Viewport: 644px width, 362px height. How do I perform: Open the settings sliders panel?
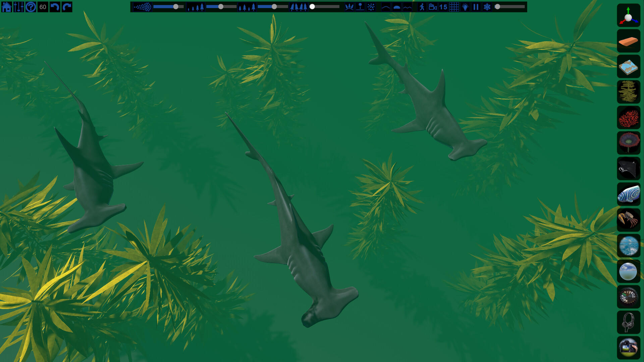coord(18,6)
